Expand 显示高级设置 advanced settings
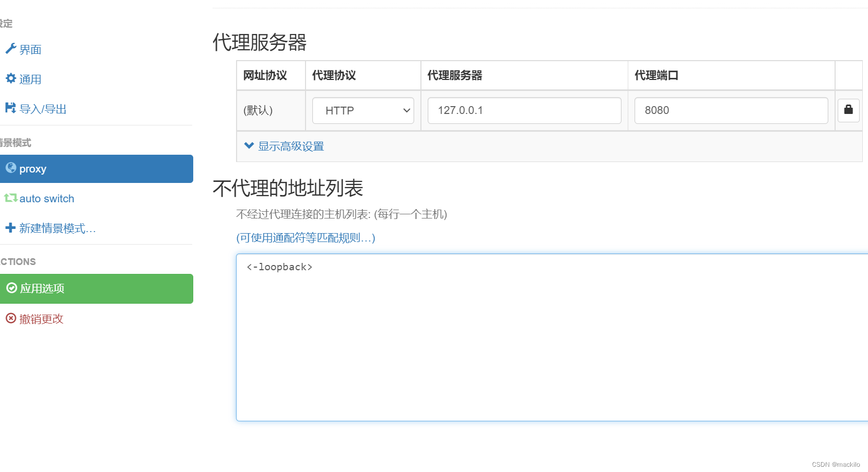Image resolution: width=868 pixels, height=472 pixels. tap(290, 146)
